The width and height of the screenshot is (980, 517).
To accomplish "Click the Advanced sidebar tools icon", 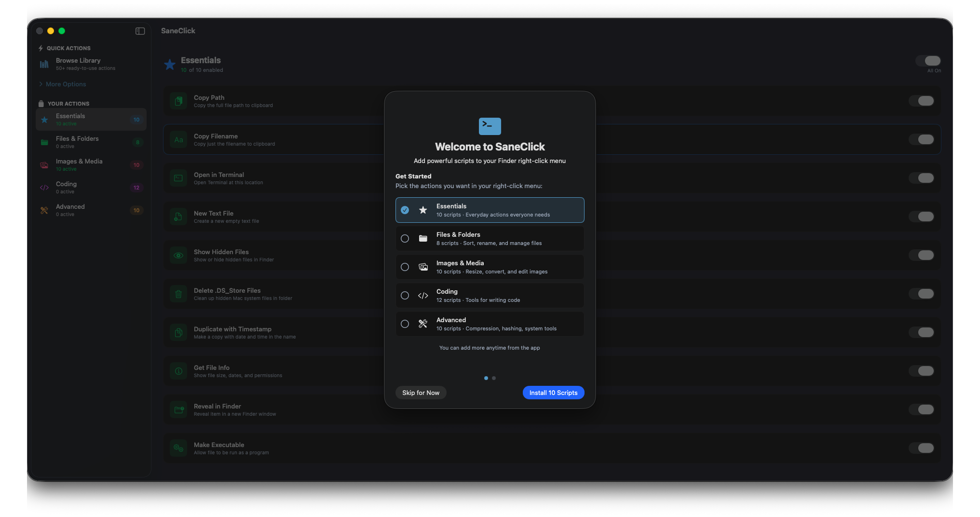I will pos(44,210).
